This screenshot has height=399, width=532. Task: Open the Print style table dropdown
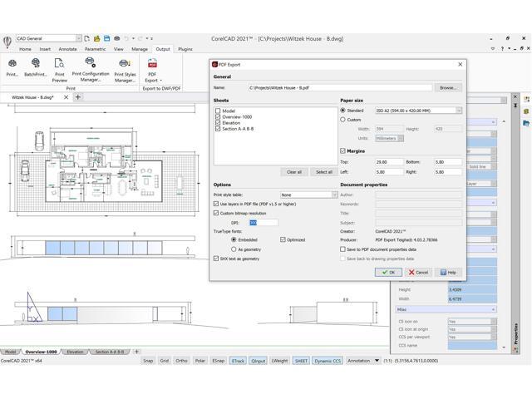pos(334,195)
